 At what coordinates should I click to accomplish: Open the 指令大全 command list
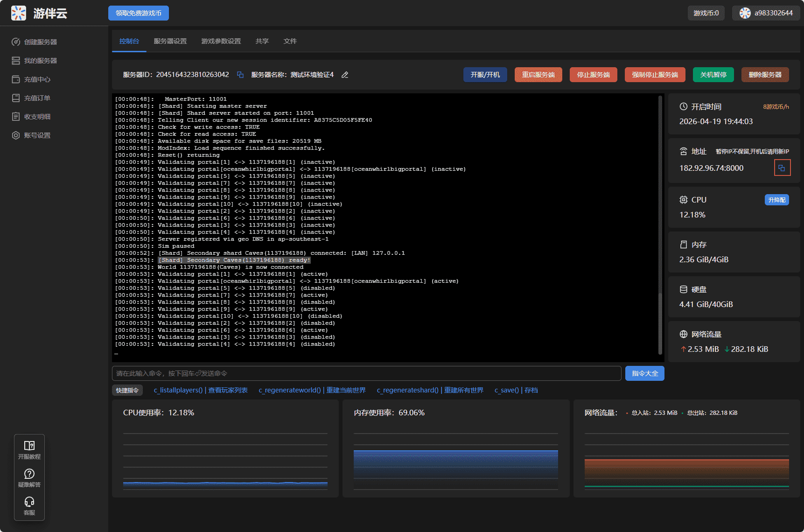click(x=645, y=373)
